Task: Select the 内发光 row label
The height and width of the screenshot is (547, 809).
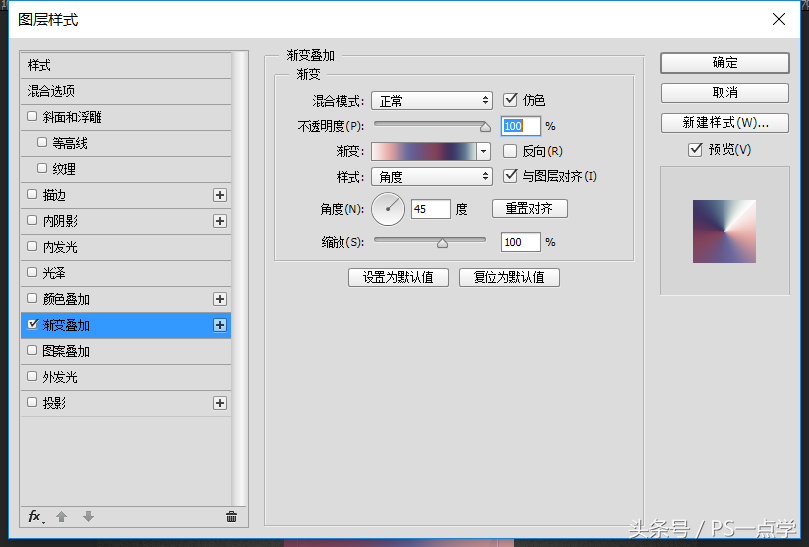Action: pyautogui.click(x=60, y=247)
